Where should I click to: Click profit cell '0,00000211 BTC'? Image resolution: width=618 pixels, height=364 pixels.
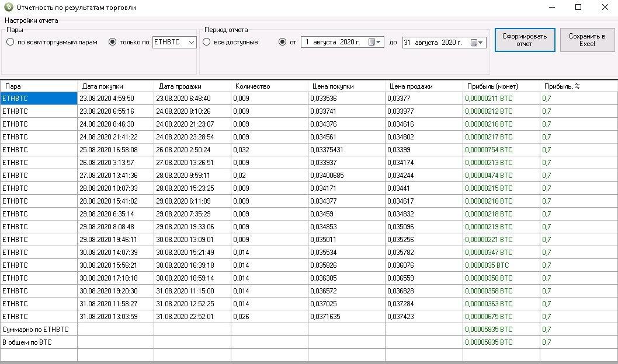coord(501,99)
